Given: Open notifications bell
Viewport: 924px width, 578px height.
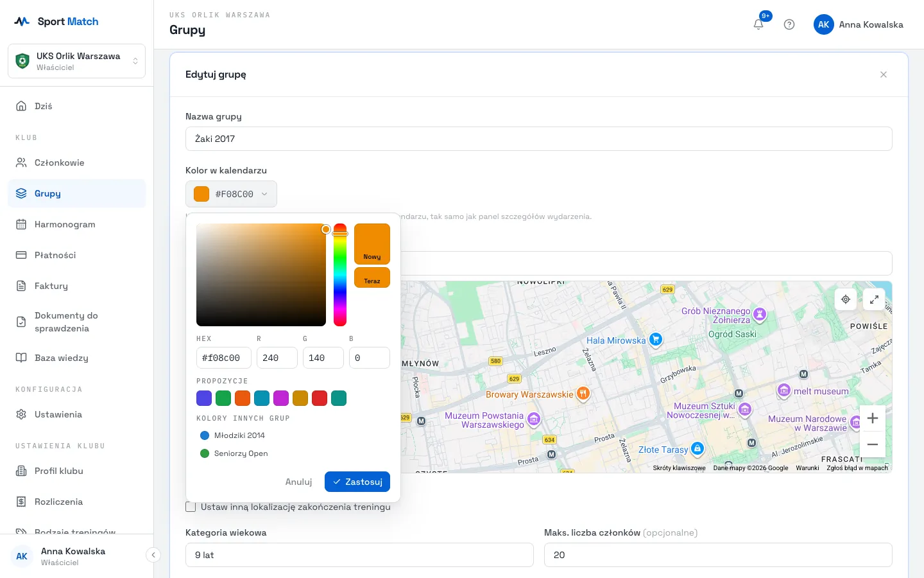Looking at the screenshot, I should (x=758, y=24).
